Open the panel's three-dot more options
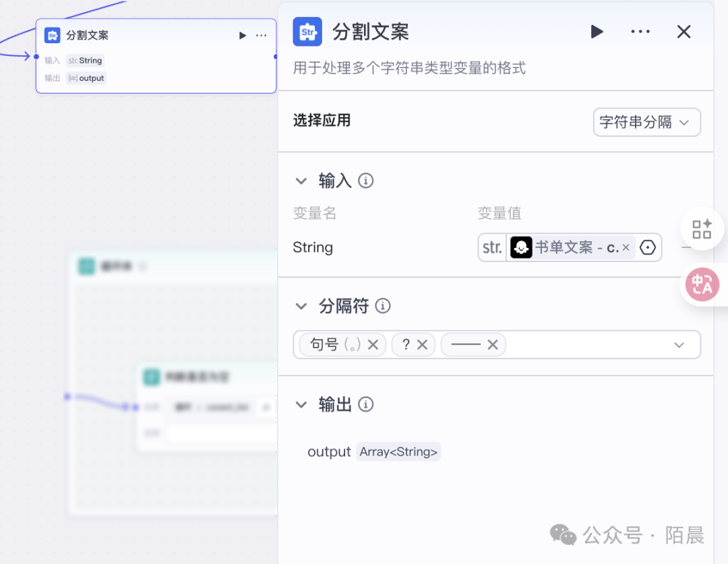 point(640,32)
